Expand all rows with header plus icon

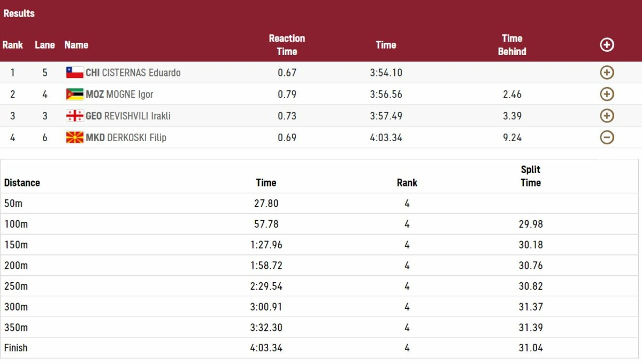coord(607,45)
